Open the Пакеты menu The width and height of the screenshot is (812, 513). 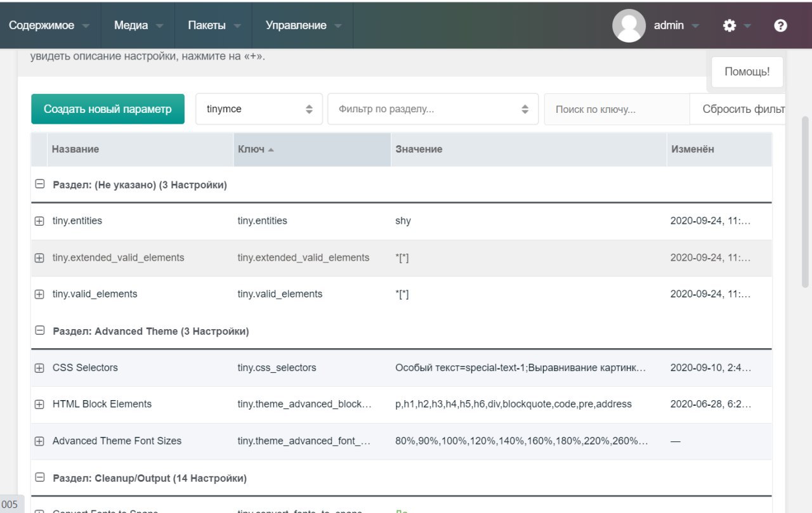click(213, 25)
